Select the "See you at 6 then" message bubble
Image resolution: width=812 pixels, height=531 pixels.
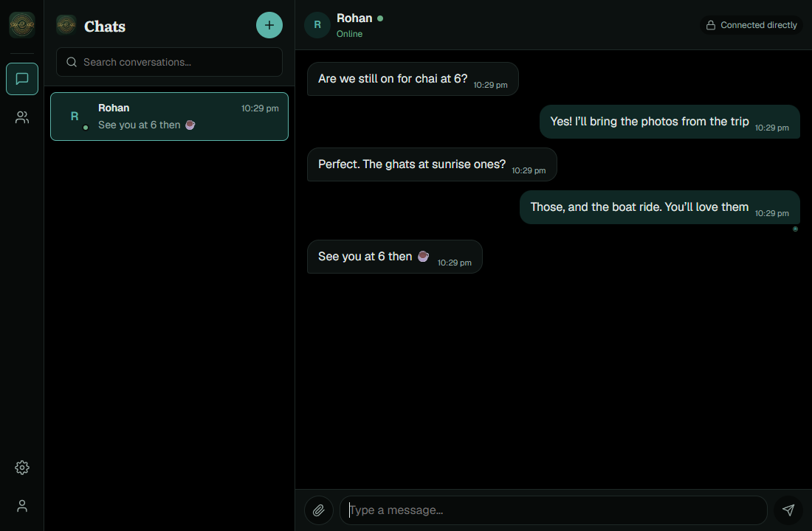point(395,257)
